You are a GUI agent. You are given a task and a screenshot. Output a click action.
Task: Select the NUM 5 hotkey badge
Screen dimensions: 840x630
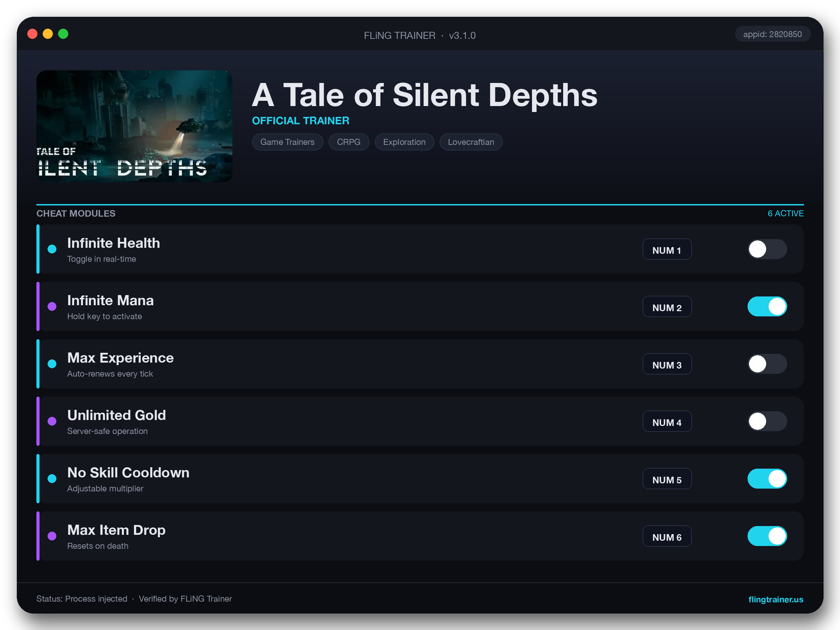pyautogui.click(x=667, y=478)
